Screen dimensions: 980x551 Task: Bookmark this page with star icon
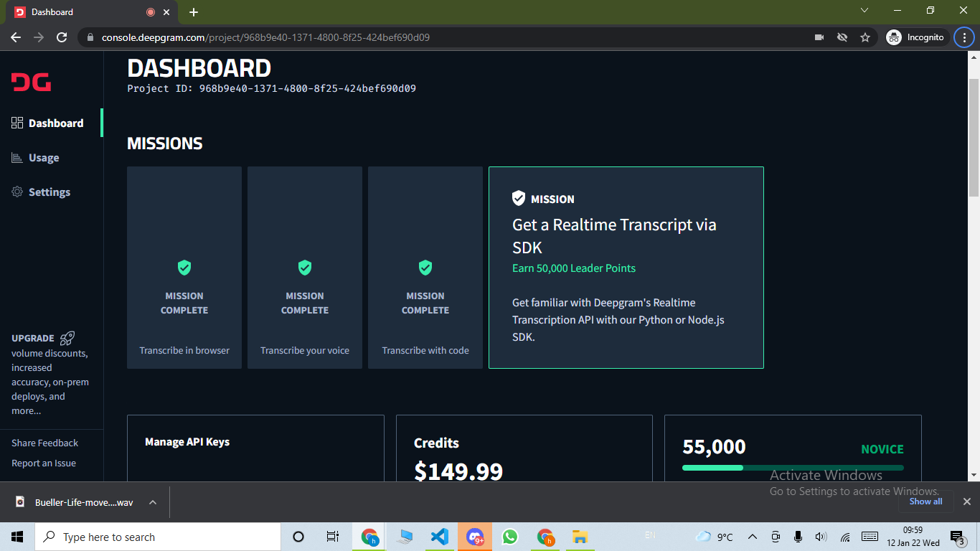865,37
